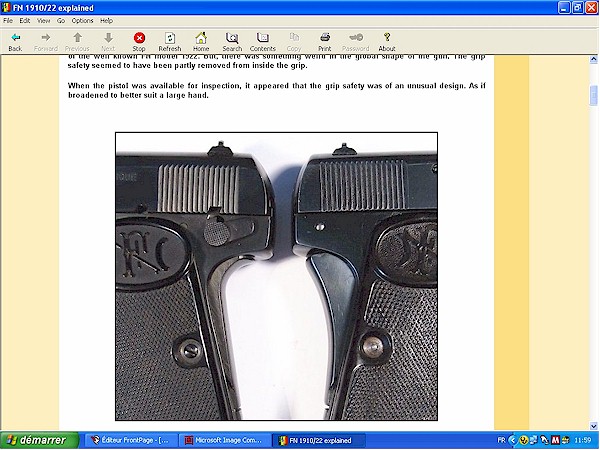Click the red M tray icon
Image resolution: width=600 pixels, height=450 pixels.
[x=555, y=440]
